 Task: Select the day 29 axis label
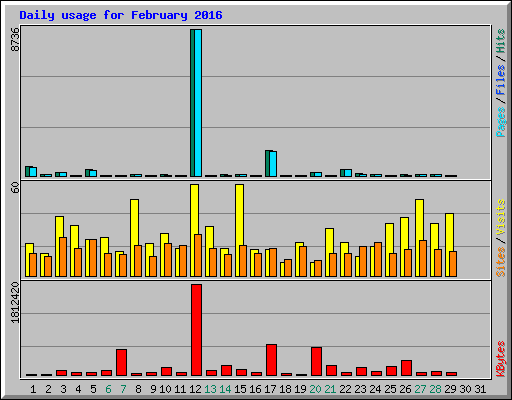[x=450, y=389]
